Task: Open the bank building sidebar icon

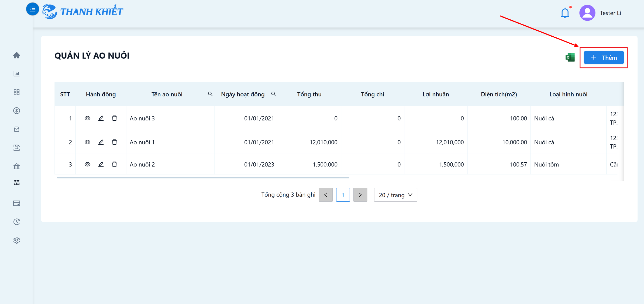Action: pyautogui.click(x=17, y=166)
